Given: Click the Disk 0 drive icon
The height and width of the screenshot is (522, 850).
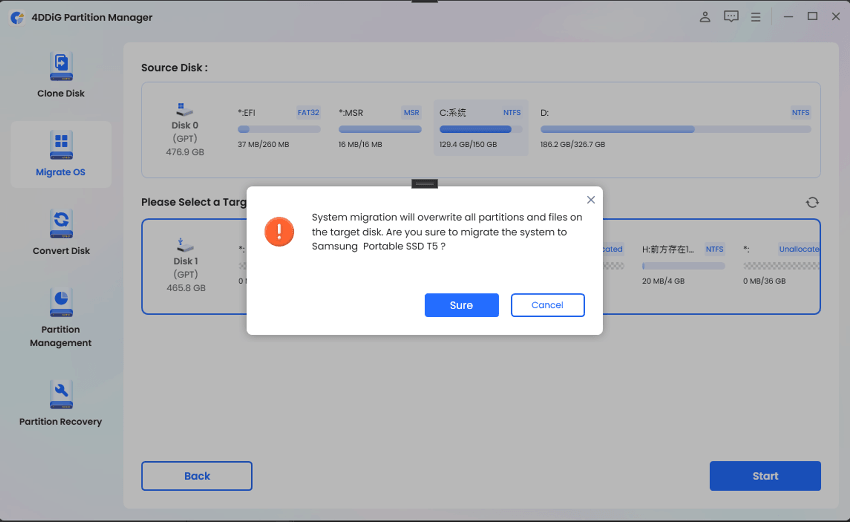Looking at the screenshot, I should click(x=184, y=109).
